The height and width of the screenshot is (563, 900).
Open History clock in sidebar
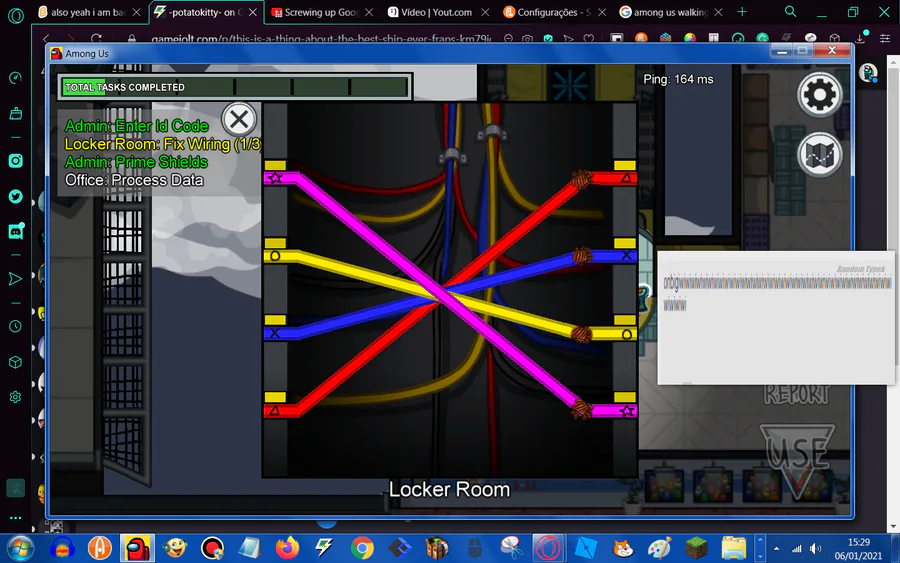click(x=15, y=326)
